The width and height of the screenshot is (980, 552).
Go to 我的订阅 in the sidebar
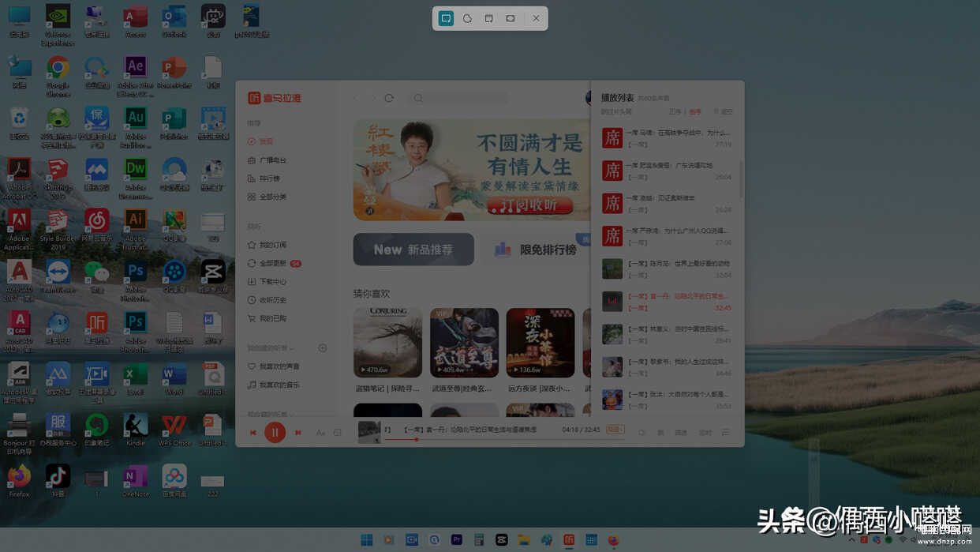272,245
